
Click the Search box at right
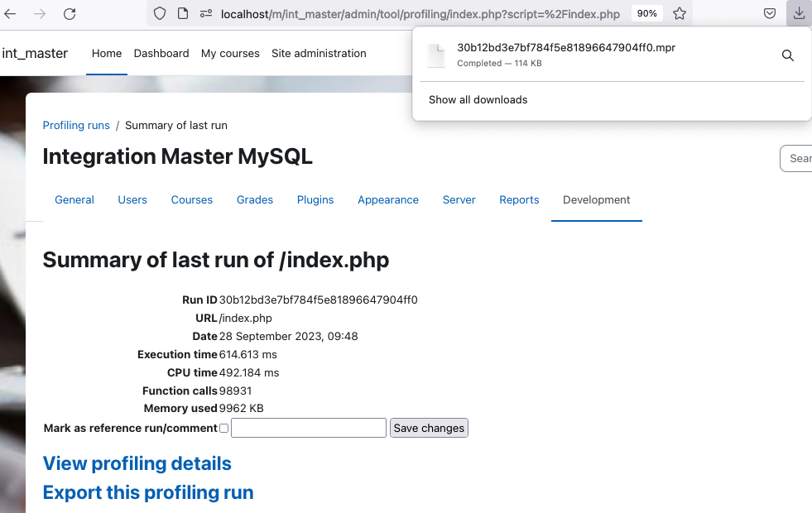click(x=796, y=158)
